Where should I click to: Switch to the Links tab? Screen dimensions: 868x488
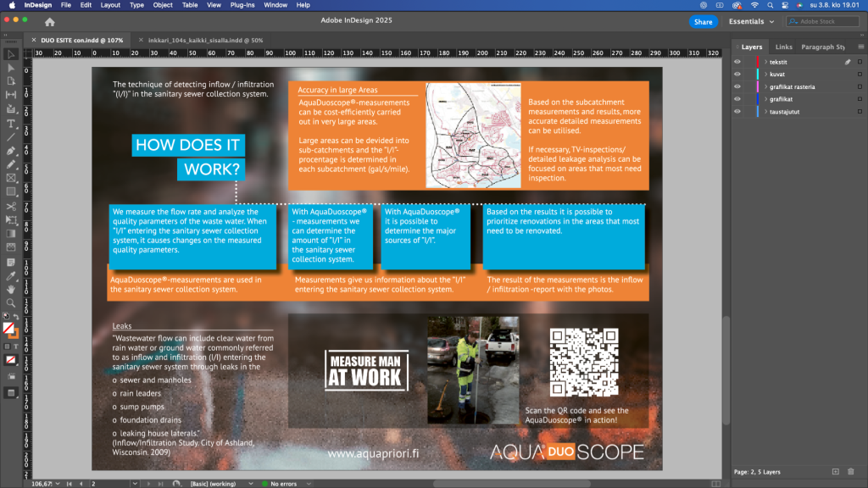783,47
